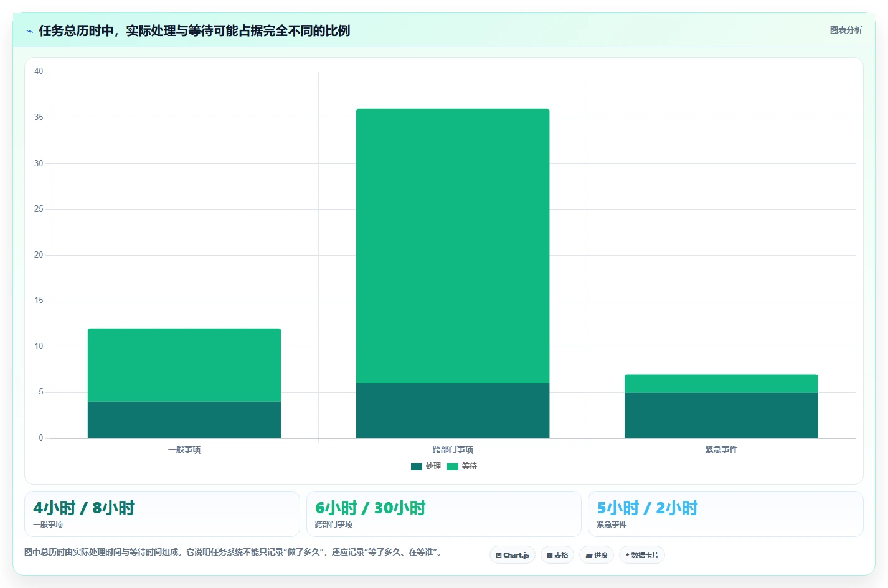Select the 表格 tag
Viewport: 888px width, 588px height.
coord(557,555)
